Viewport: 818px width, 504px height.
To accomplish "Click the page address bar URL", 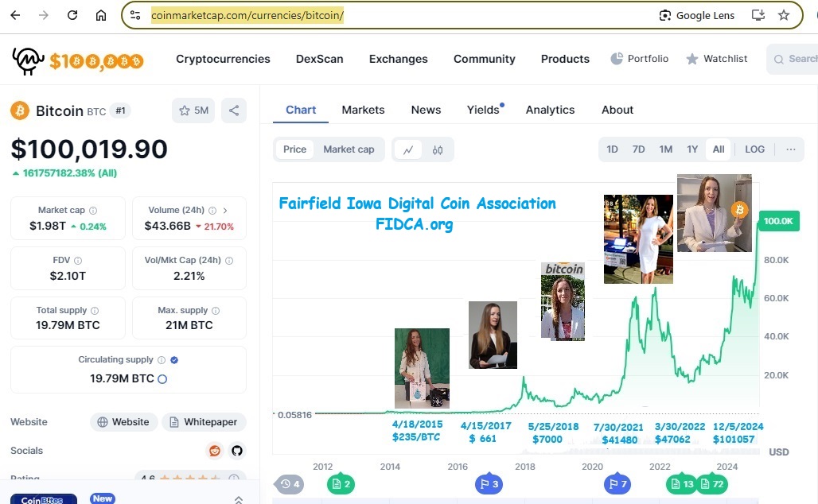I will click(x=247, y=15).
